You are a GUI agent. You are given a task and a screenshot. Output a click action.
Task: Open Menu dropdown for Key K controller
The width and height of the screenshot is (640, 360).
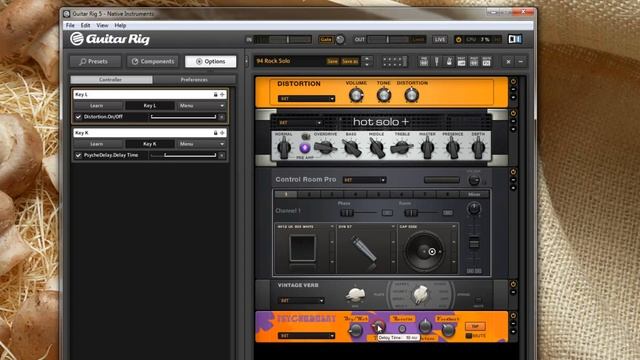202,144
